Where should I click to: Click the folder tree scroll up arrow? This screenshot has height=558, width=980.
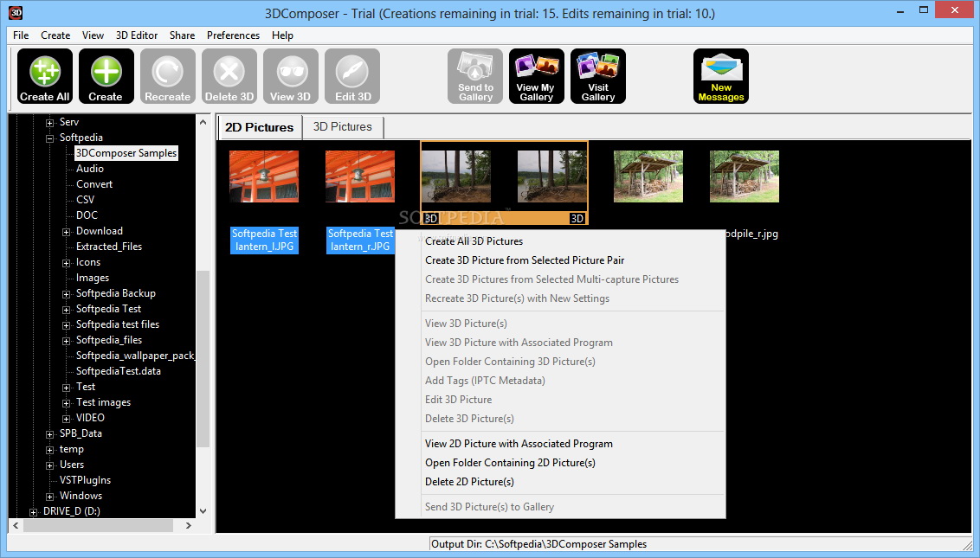(203, 123)
